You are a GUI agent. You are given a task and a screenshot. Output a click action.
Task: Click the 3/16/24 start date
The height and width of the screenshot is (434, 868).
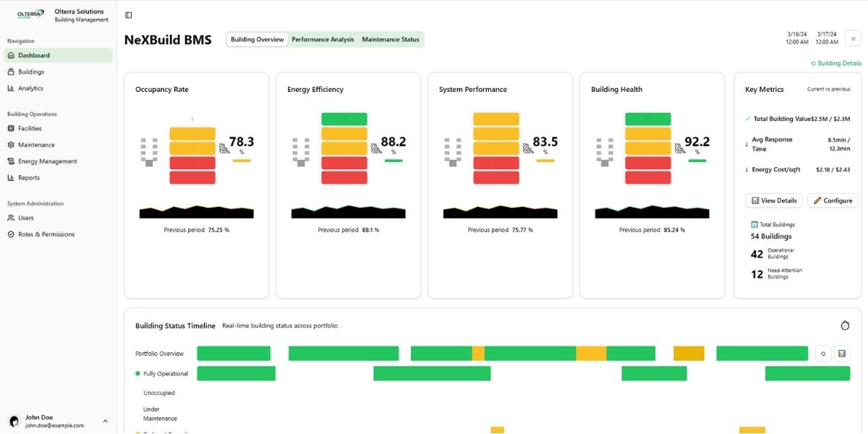797,38
